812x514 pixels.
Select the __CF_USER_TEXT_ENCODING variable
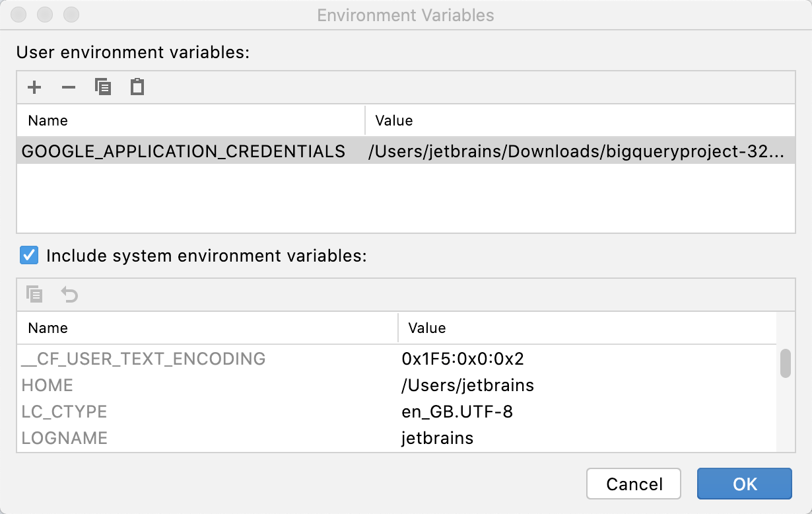point(143,359)
